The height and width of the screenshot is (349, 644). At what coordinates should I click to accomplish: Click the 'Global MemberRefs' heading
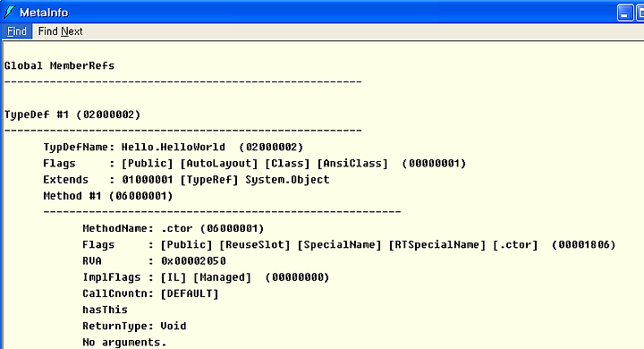coord(59,65)
